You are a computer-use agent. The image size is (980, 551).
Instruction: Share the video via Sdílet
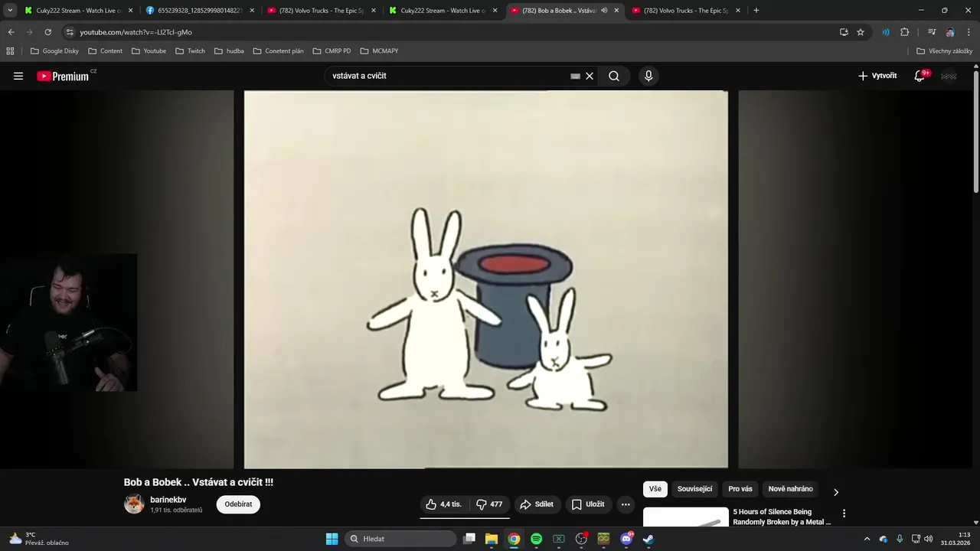pyautogui.click(x=537, y=504)
